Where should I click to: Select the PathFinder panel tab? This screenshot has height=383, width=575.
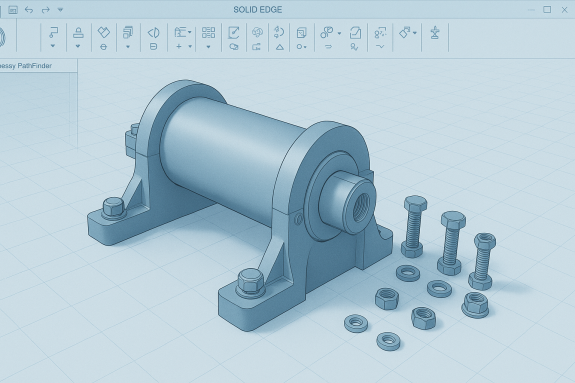tap(26, 66)
